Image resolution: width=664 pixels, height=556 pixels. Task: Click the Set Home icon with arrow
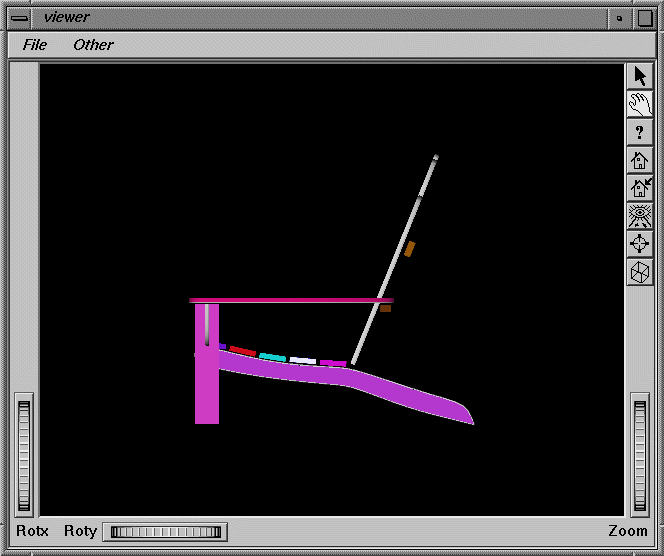click(x=640, y=188)
